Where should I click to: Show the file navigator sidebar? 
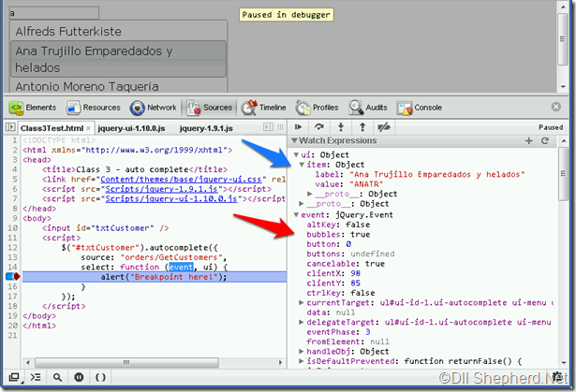10,127
